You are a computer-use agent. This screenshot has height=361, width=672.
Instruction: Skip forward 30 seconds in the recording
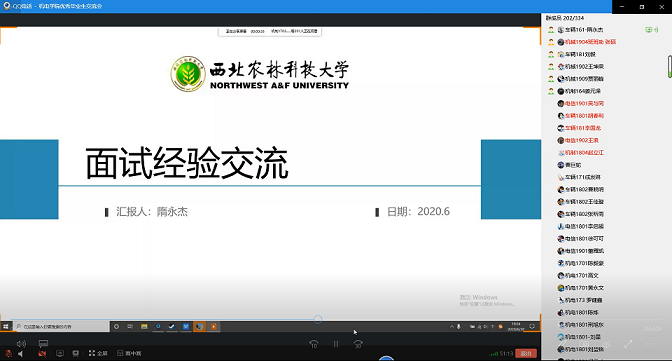pyautogui.click(x=358, y=344)
